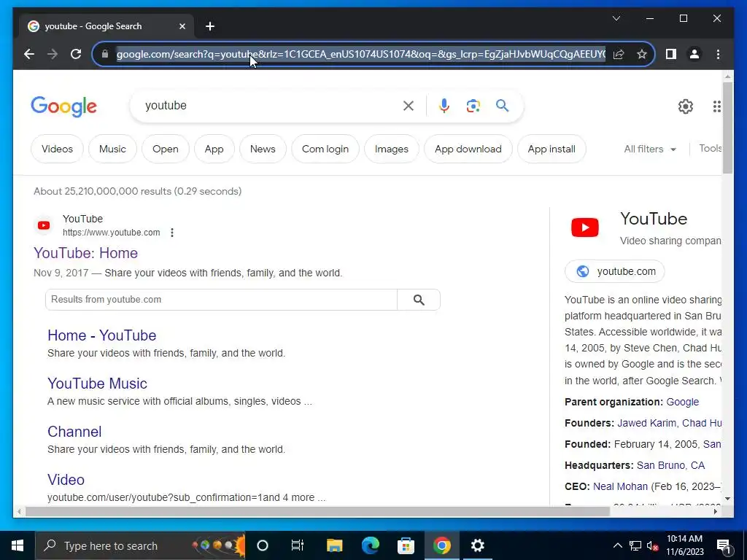Click the Tools button
Viewport: 747px width, 560px height.
tap(710, 149)
